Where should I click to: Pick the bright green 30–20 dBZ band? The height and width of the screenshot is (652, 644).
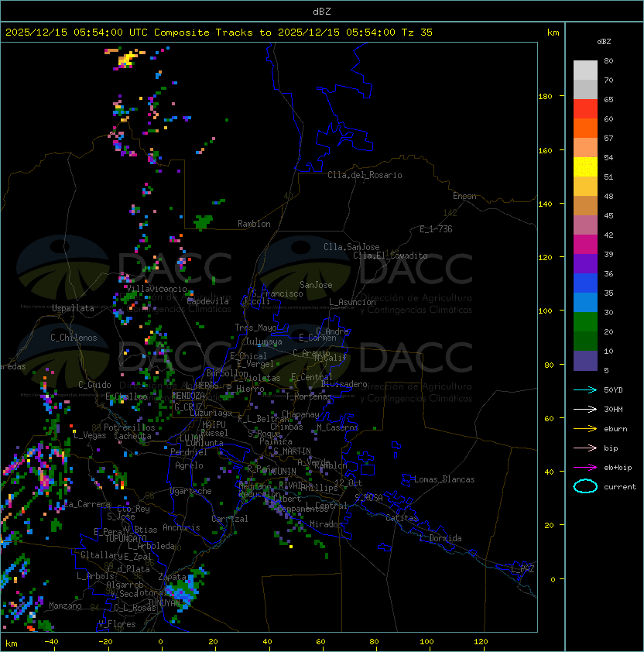point(585,322)
